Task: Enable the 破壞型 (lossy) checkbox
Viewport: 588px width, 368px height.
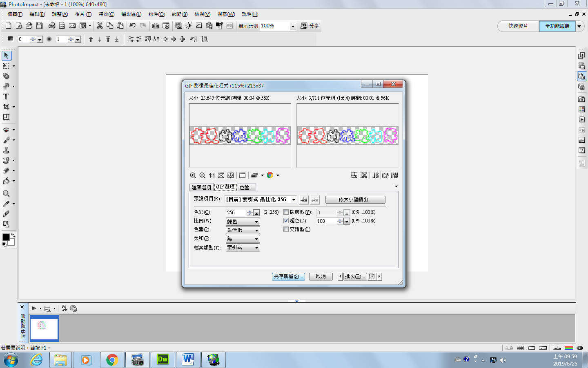Action: point(286,212)
